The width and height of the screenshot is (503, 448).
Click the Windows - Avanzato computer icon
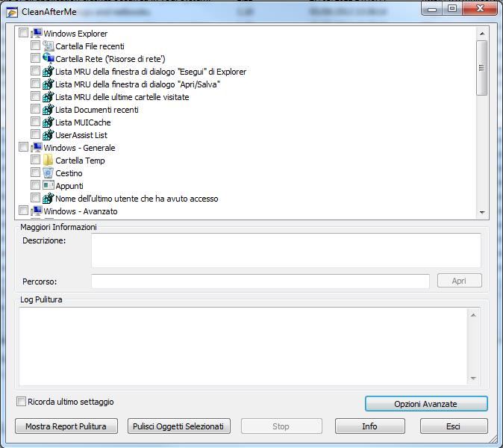(x=37, y=211)
